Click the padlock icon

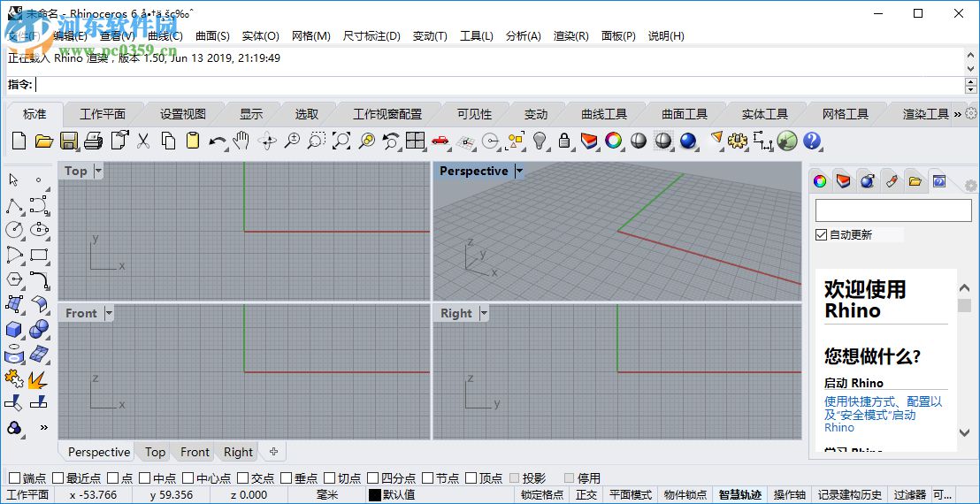click(563, 141)
